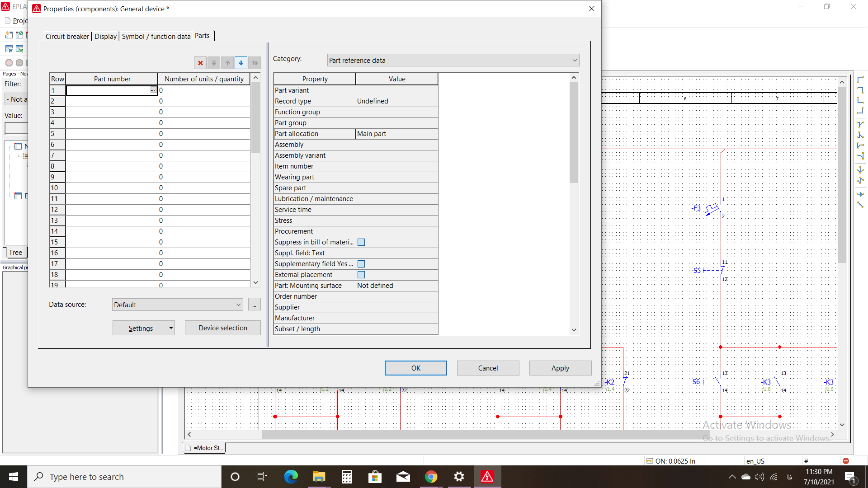Click the Cancel button

tap(488, 368)
